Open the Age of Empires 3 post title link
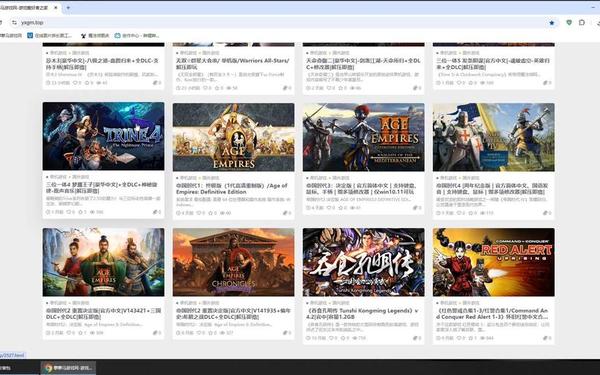This screenshot has width=600, height=375. tap(361, 189)
